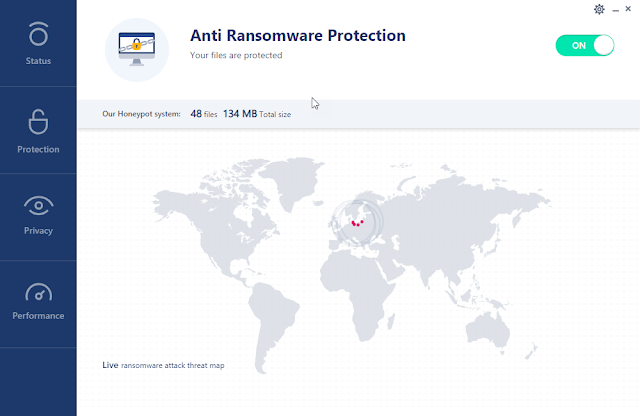Open the Privacy eye icon
Viewport: 640px width, 416px height.
point(38,206)
